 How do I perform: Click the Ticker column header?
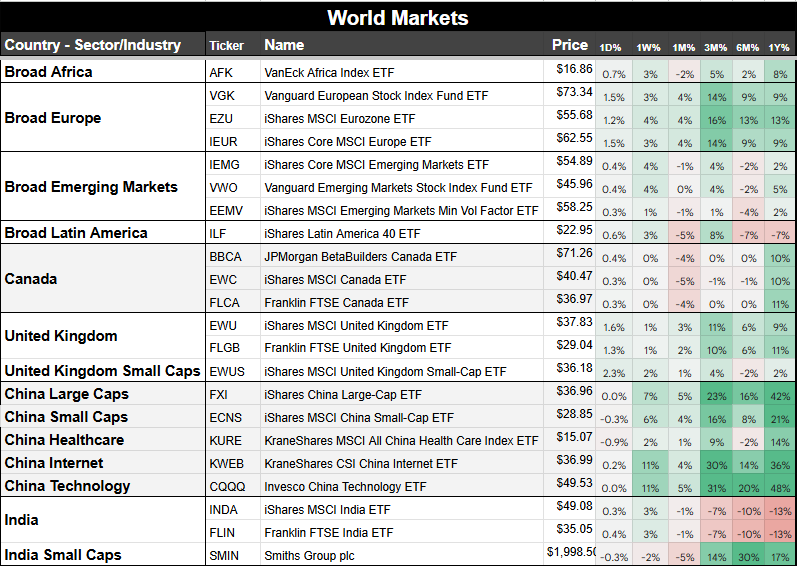pos(233,45)
